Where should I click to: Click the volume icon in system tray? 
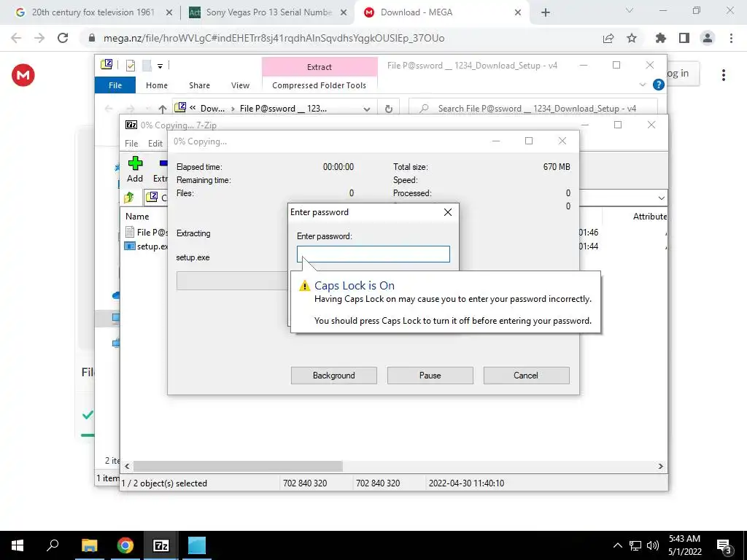(653, 545)
